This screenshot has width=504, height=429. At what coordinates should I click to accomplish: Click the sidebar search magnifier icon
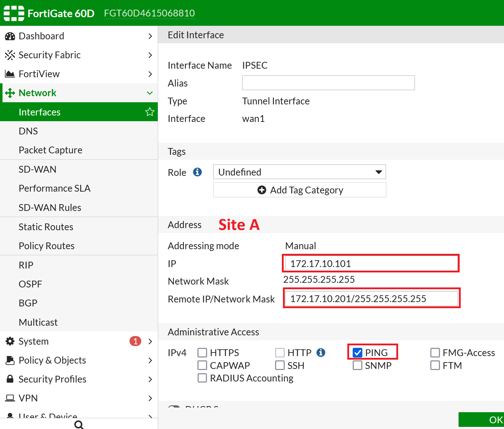click(x=79, y=424)
